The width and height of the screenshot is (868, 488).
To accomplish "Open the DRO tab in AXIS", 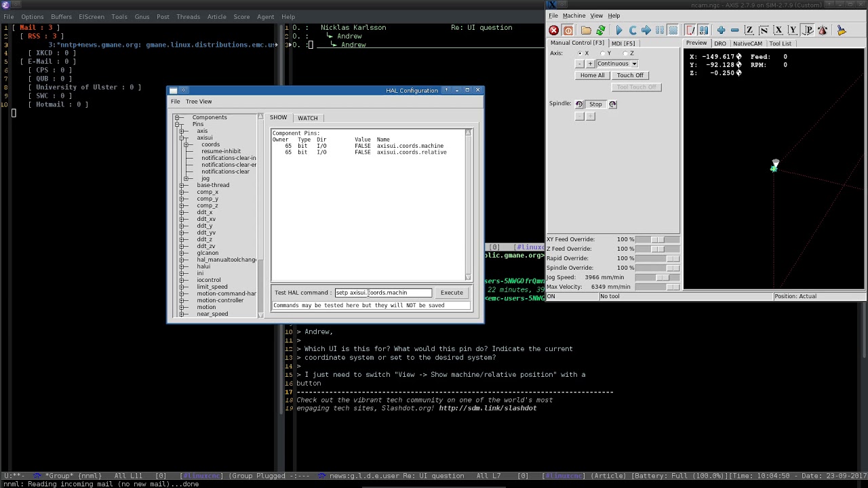I will [x=720, y=43].
